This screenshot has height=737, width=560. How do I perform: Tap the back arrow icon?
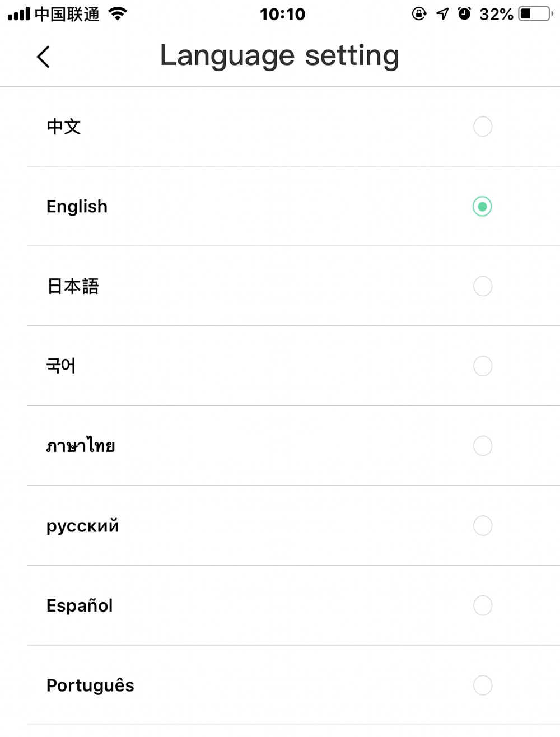[43, 57]
